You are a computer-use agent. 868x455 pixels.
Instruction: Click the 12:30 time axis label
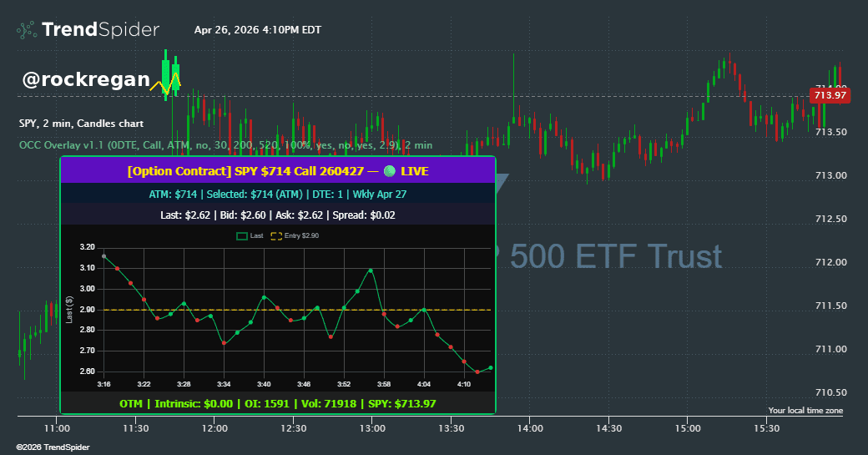294,428
